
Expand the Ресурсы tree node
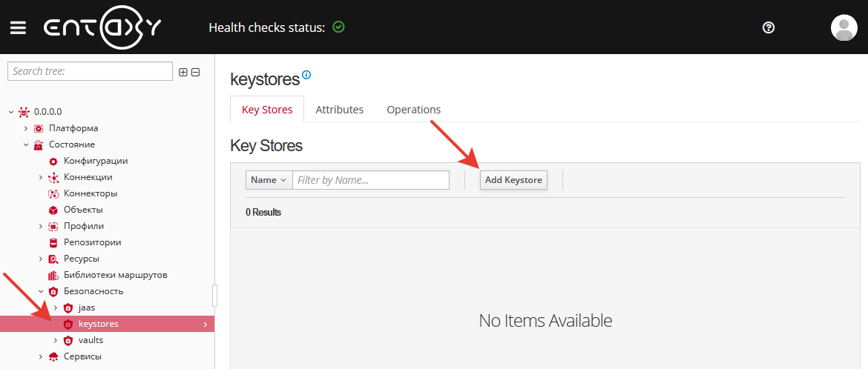(x=40, y=259)
